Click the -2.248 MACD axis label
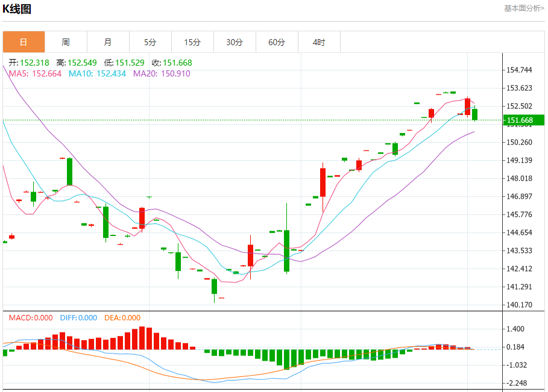The image size is (548, 392). pos(517,384)
